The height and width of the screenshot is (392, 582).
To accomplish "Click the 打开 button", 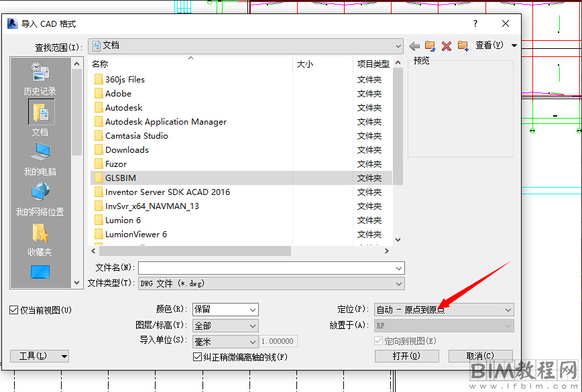I will click(406, 356).
